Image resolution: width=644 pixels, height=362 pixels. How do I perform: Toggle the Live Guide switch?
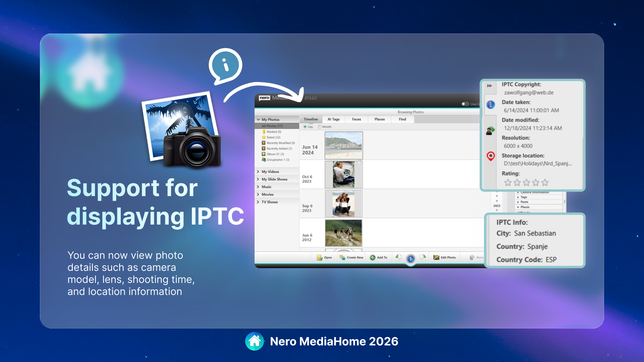point(465,105)
